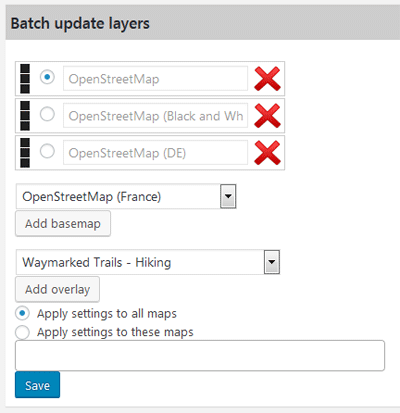
Task: Remove the OpenStreetMap (DE) layer
Action: [x=267, y=153]
